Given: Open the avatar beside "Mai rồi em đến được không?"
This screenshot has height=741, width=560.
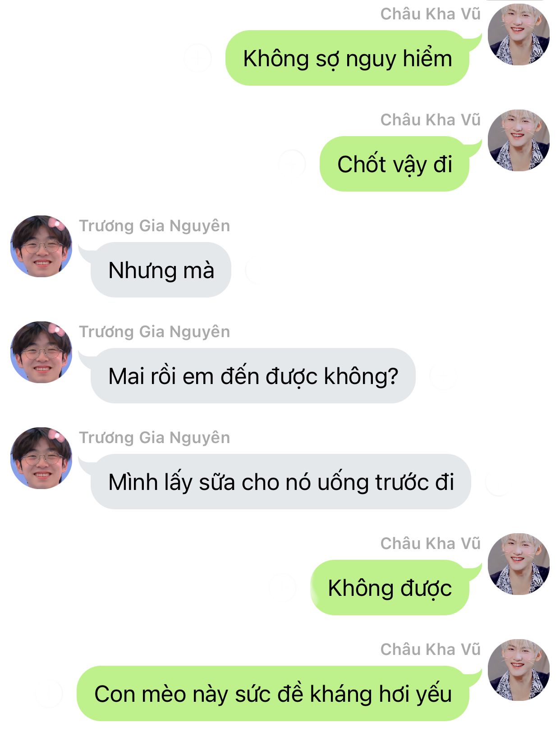Looking at the screenshot, I should 41,352.
